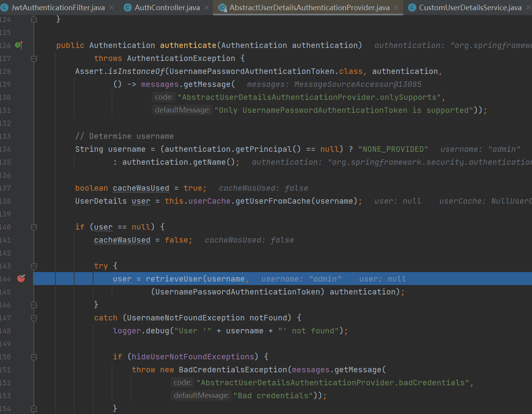Click the 'messages: MessageSourceAccessor@13085' debug value

334,84
